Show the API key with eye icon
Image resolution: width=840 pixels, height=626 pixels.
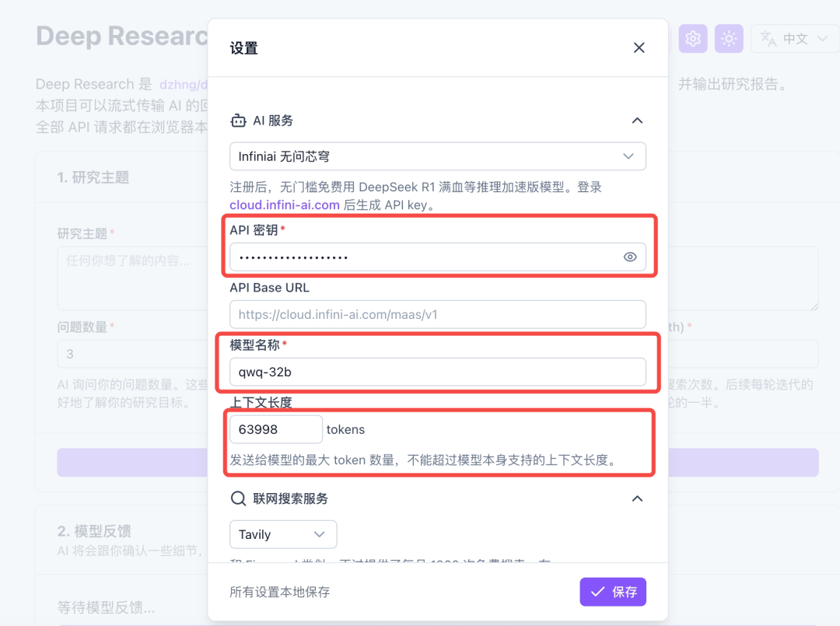click(x=630, y=257)
